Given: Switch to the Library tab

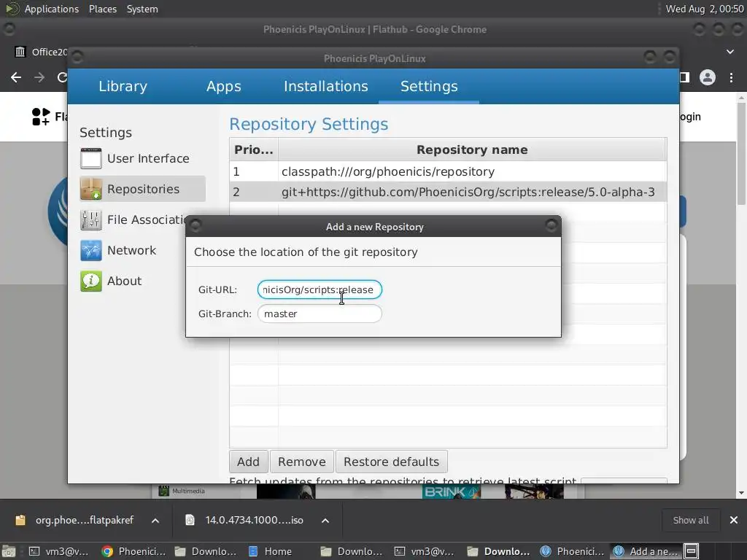Looking at the screenshot, I should 123,86.
